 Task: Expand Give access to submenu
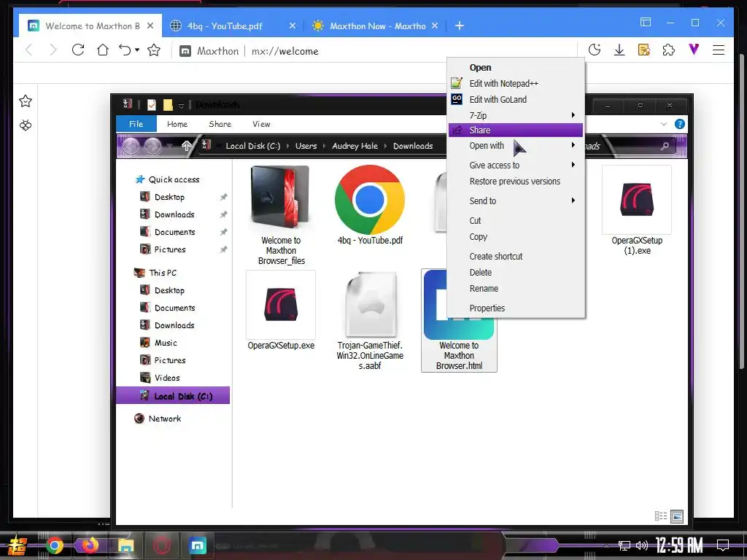(x=516, y=166)
